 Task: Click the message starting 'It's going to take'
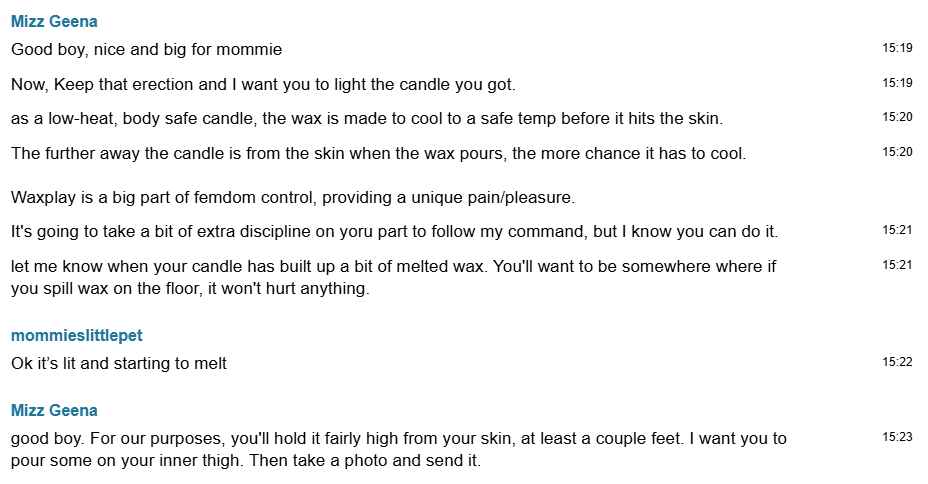[394, 232]
